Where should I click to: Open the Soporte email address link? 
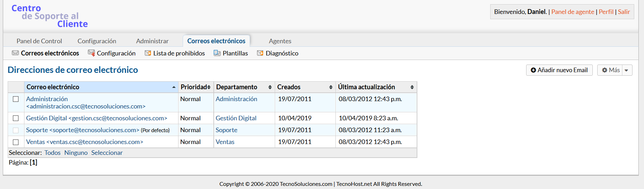tap(83, 130)
